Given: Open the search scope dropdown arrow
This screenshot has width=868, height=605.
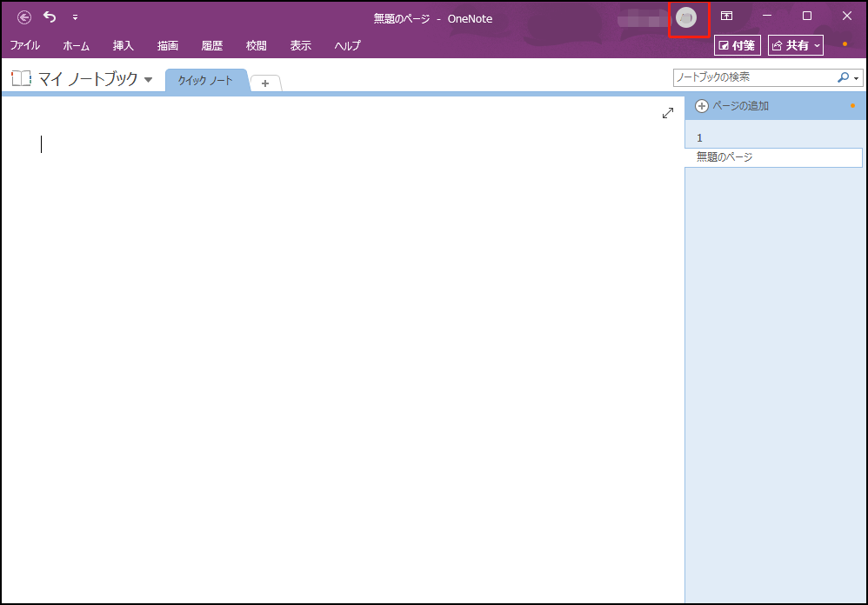Looking at the screenshot, I should [x=857, y=78].
